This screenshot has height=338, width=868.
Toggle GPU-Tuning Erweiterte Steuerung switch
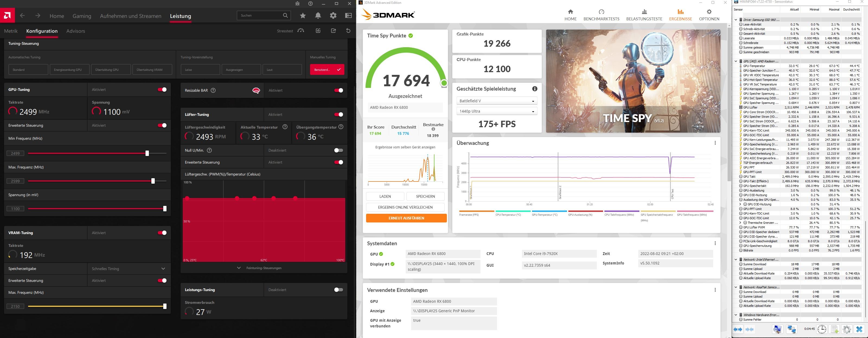pos(162,125)
